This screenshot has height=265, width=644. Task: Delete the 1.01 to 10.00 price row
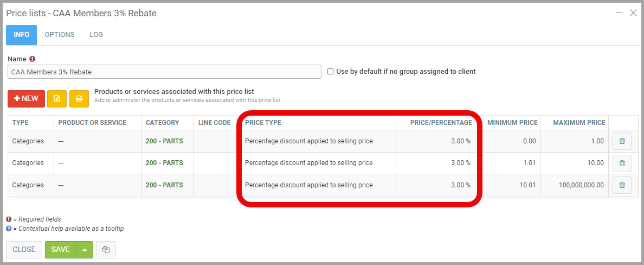[x=622, y=163]
